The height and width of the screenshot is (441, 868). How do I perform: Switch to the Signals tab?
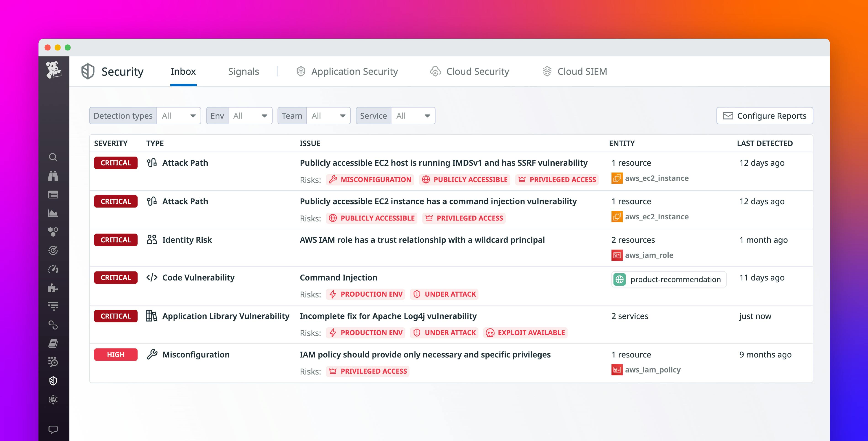(243, 72)
